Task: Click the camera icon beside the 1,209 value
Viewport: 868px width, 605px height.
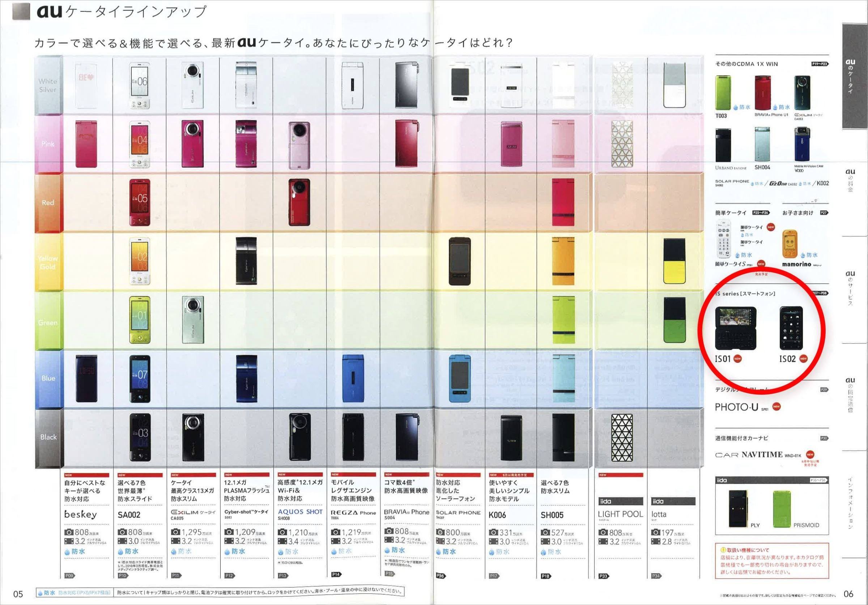Action: (229, 532)
